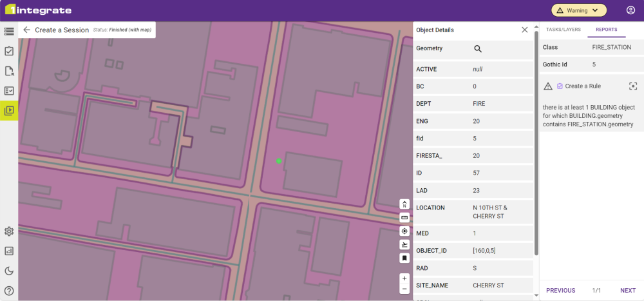Screen dimensions: 644x301
Task: Select the measure ruler map tool
Action: pyautogui.click(x=404, y=218)
